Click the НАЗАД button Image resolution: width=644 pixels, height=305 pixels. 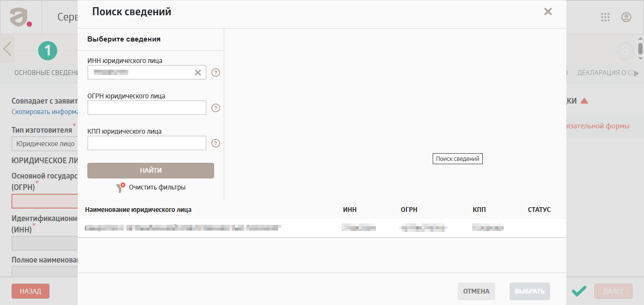pos(31,291)
